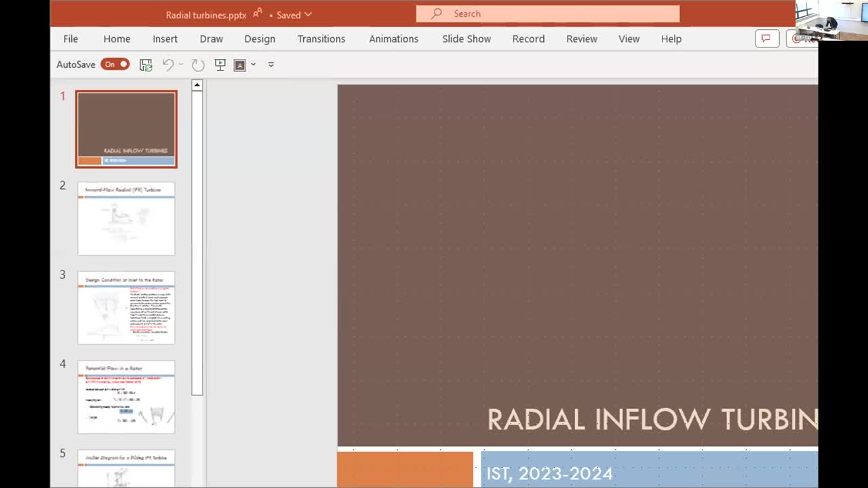The image size is (868, 488).
Task: Click the Undo arrow icon
Action: click(167, 65)
